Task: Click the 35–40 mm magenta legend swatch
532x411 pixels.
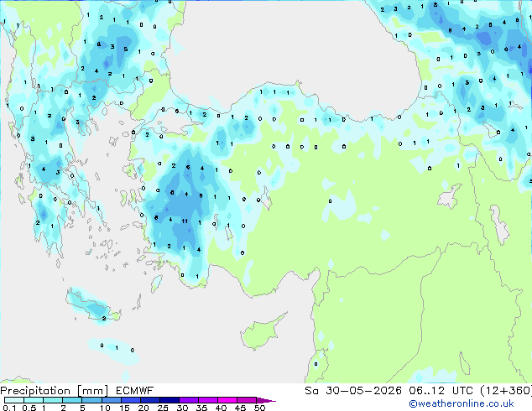Action: click(x=208, y=400)
